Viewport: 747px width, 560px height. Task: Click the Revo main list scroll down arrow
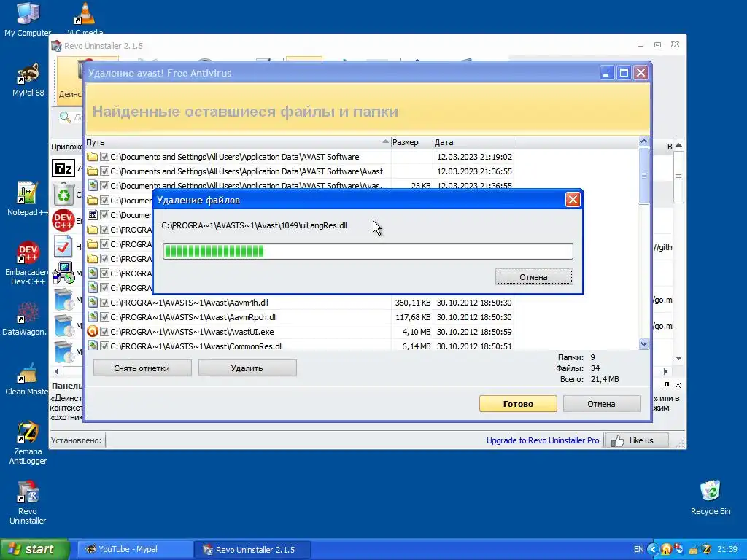click(x=679, y=358)
